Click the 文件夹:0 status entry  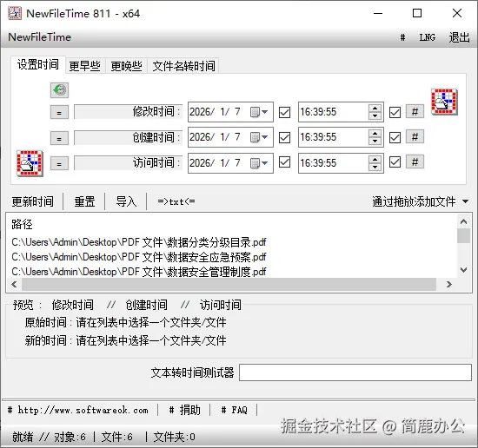point(175,437)
